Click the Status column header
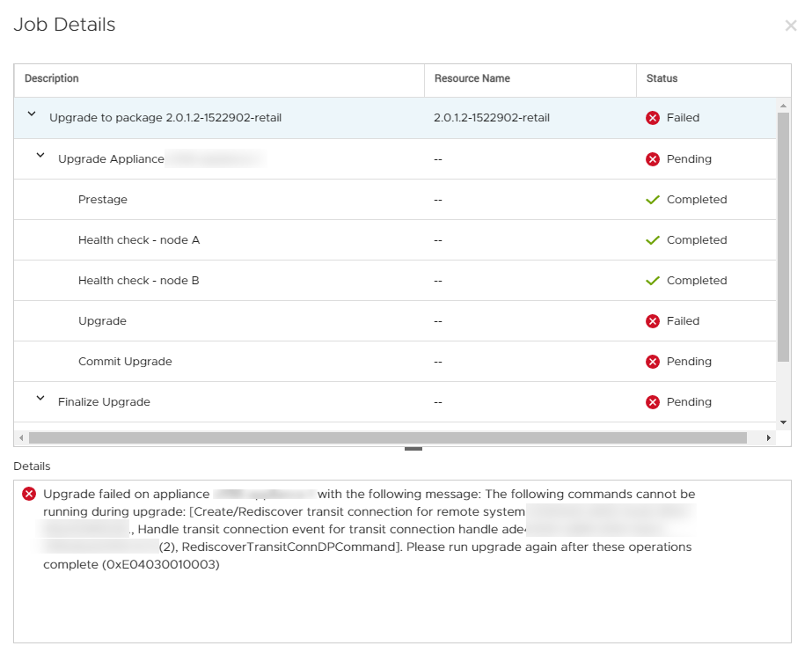The image size is (812, 668). [x=661, y=78]
